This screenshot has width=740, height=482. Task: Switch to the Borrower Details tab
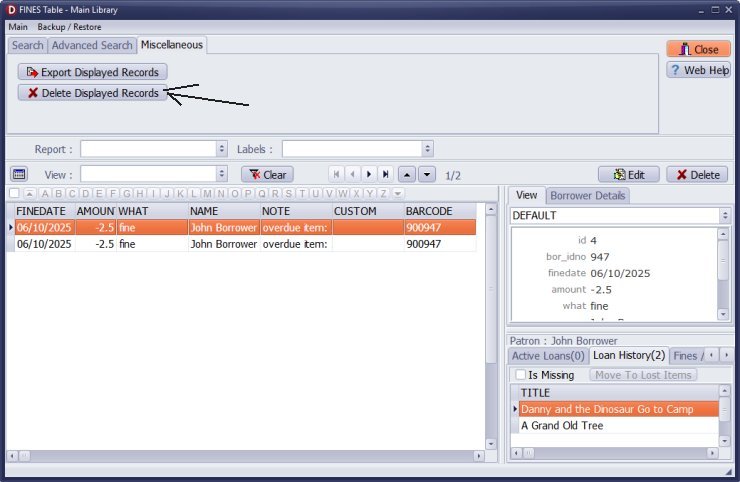(x=587, y=196)
